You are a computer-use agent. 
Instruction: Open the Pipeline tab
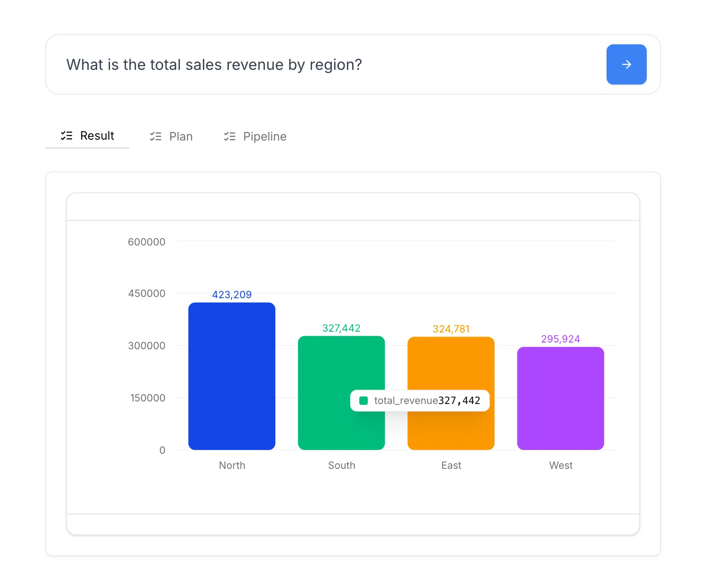pos(264,136)
